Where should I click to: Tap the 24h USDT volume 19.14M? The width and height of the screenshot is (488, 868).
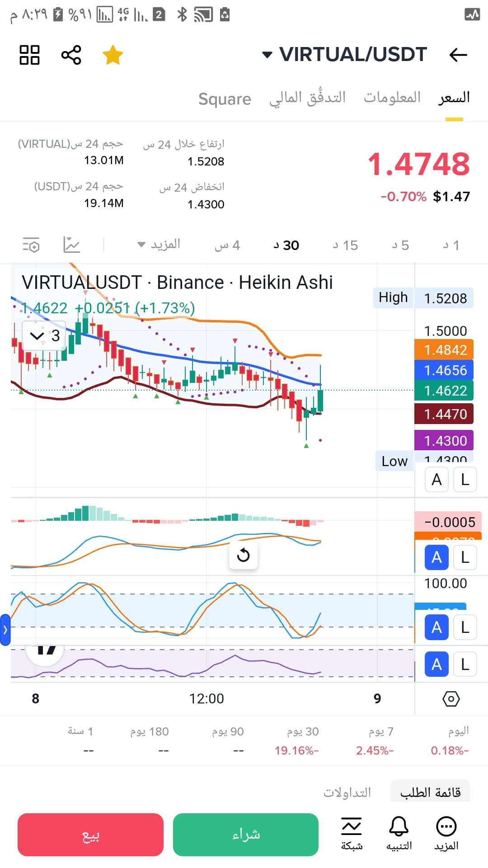pyautogui.click(x=104, y=203)
